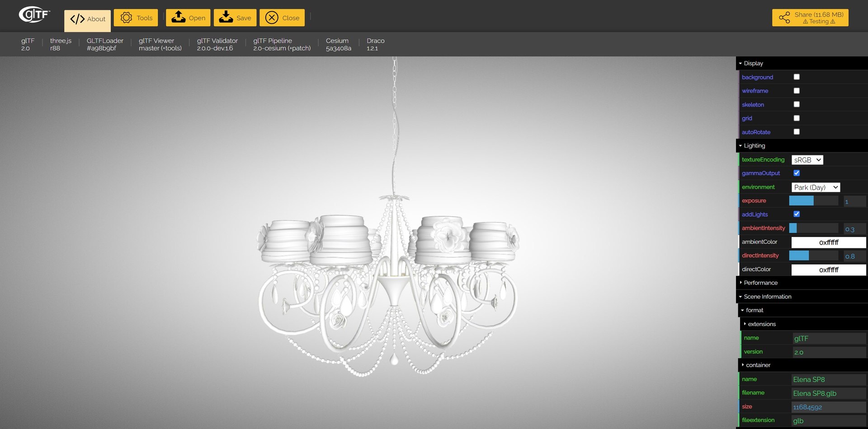Click the exposure slider
868x429 pixels.
(814, 201)
